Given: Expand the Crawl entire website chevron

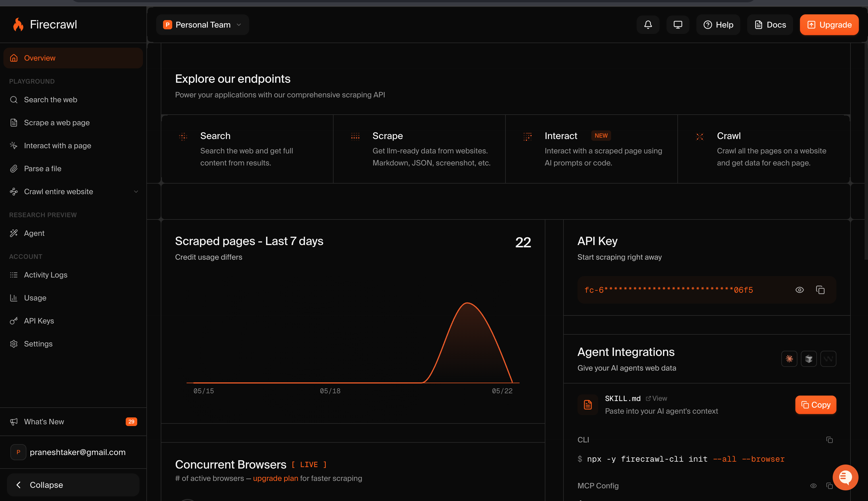Looking at the screenshot, I should [136, 192].
